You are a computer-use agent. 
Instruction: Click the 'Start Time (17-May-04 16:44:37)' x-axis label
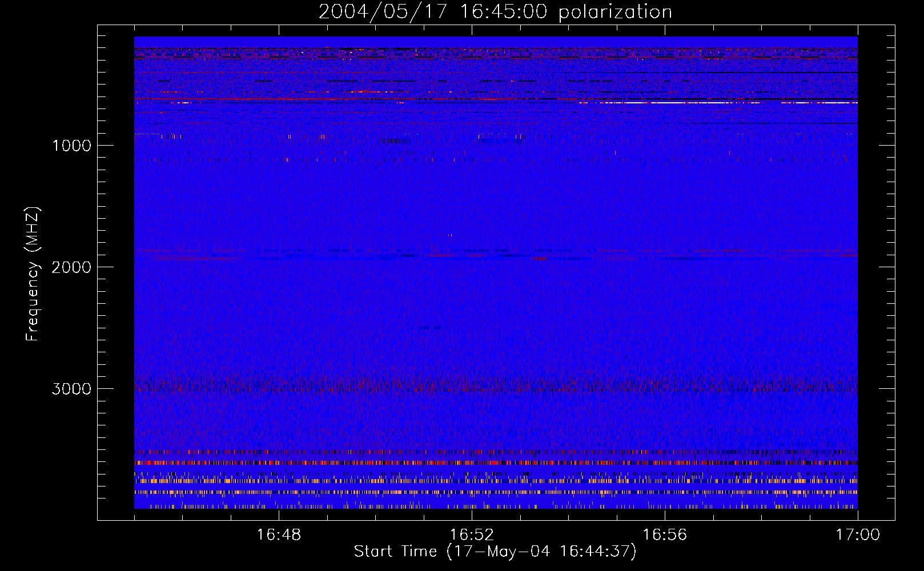tap(495, 552)
